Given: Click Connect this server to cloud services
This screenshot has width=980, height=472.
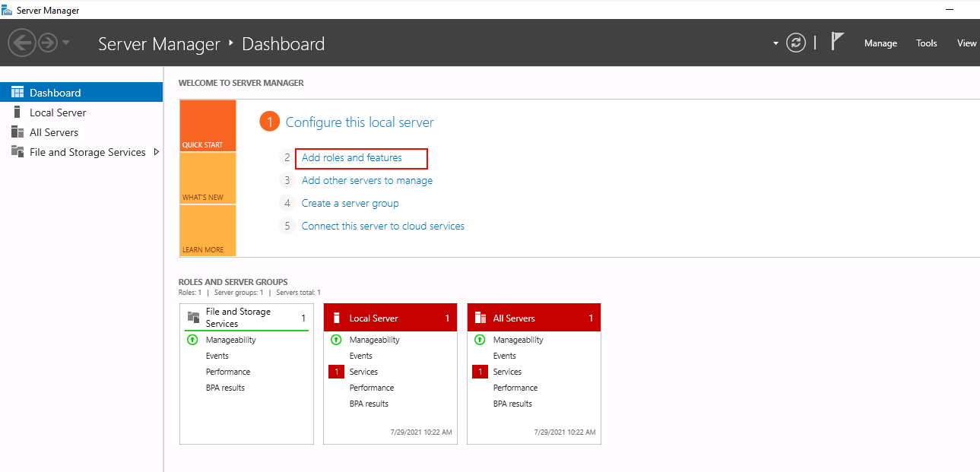Looking at the screenshot, I should click(383, 226).
